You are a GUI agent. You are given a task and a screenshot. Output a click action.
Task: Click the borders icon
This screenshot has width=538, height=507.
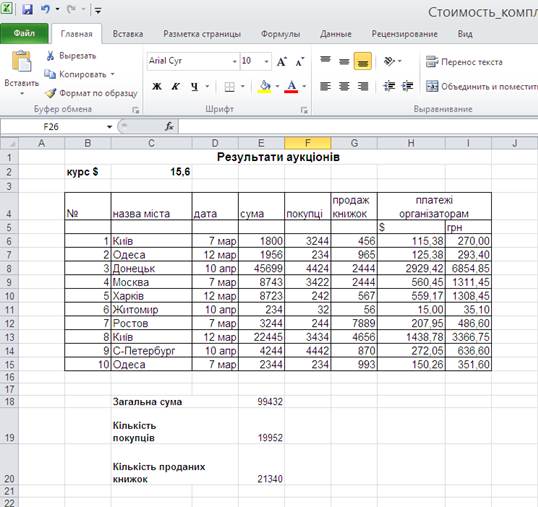[229, 87]
